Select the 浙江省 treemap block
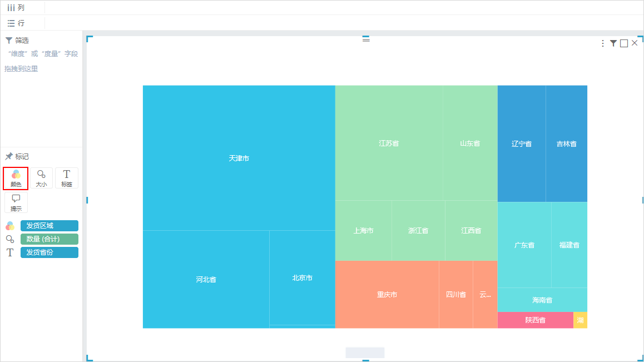 tap(418, 231)
